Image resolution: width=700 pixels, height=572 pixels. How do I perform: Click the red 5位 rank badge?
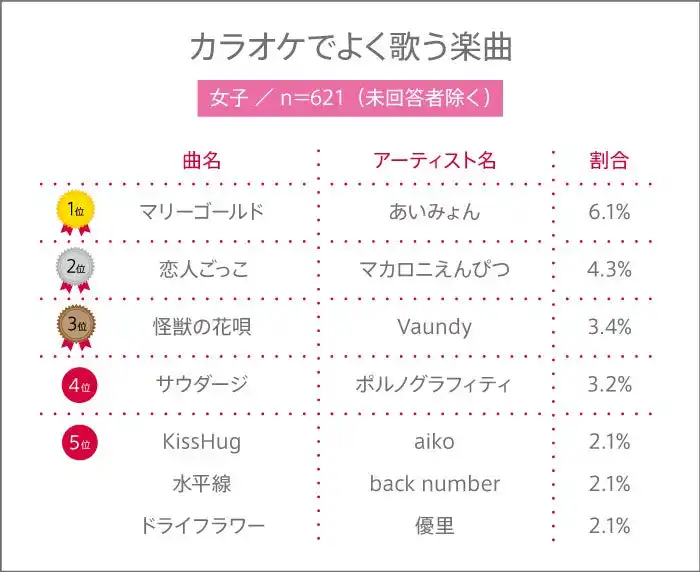point(76,442)
